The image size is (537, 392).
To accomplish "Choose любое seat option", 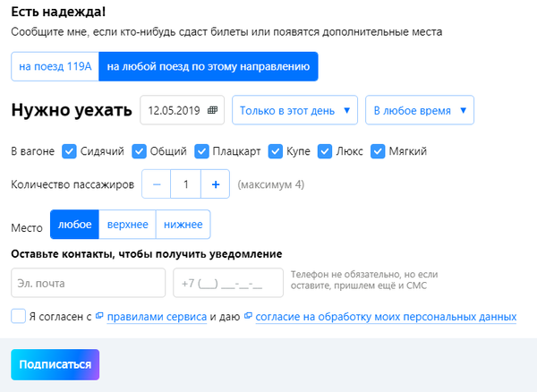I will tap(74, 225).
